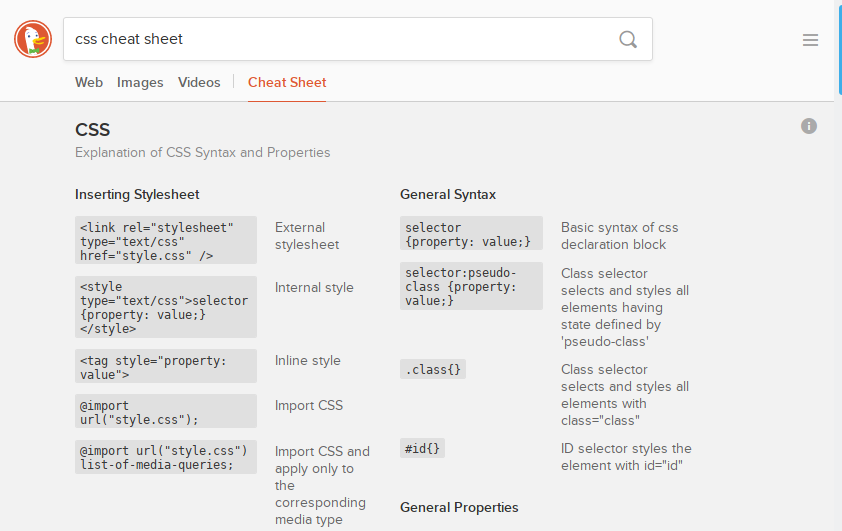Click the @import url("style.css"); snippet

(166, 411)
